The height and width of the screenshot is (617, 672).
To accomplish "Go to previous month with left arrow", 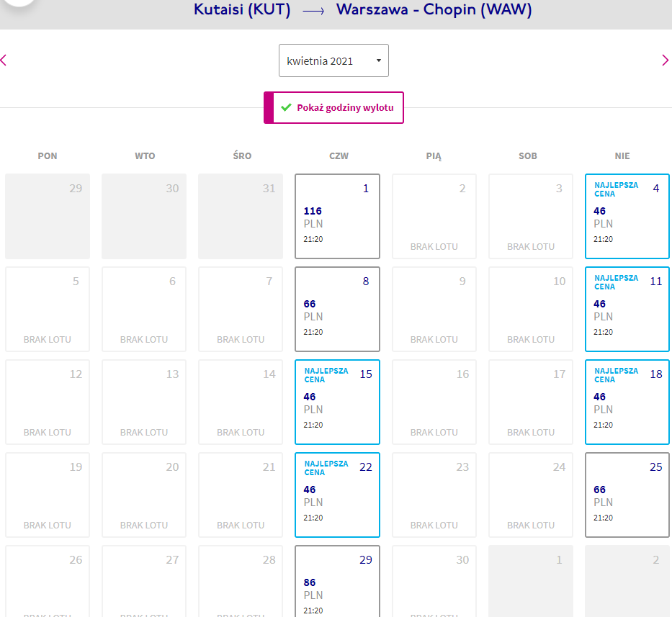I will click(4, 60).
